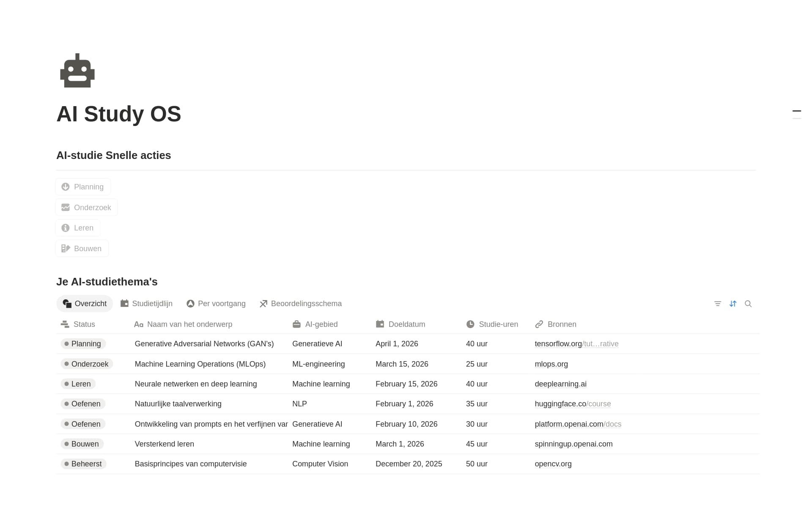Click the link icon of Bronnen column
Viewport: 812px width, 507px height.
tap(539, 324)
